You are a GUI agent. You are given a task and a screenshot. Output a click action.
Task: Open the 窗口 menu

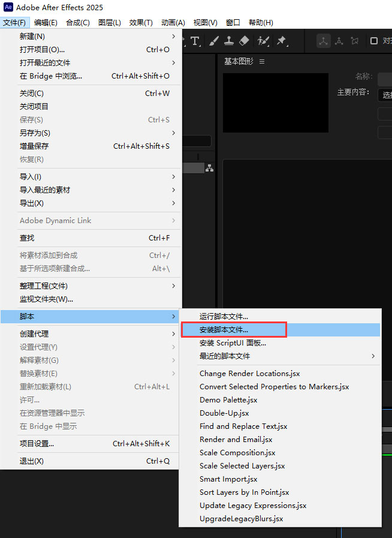point(233,23)
